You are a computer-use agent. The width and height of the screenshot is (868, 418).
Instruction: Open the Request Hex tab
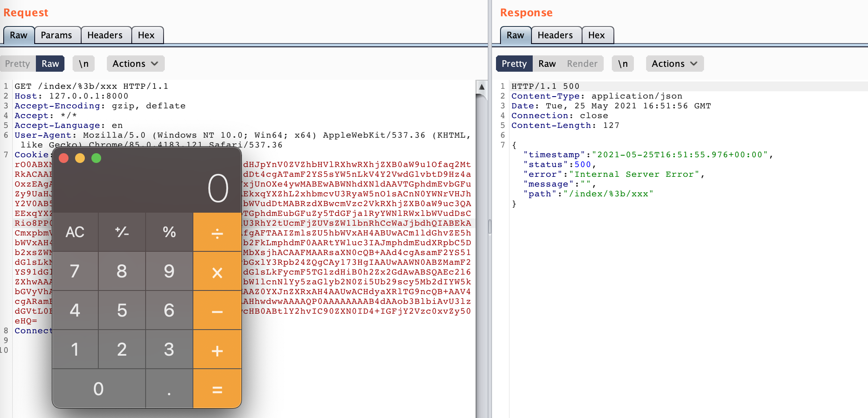click(x=146, y=35)
